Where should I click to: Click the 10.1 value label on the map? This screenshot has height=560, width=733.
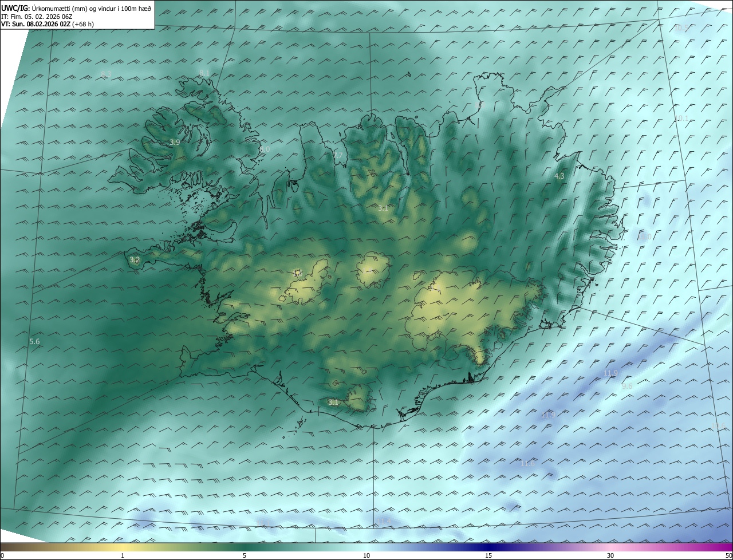coord(681,119)
